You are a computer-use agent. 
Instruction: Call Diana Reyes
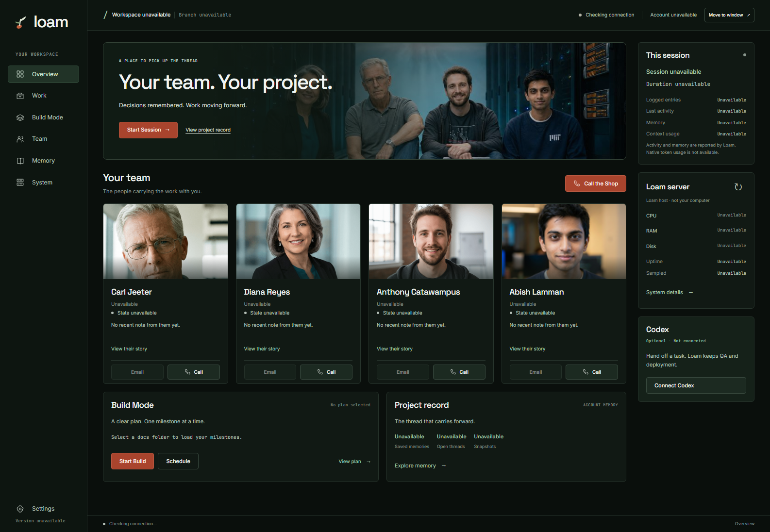(326, 372)
